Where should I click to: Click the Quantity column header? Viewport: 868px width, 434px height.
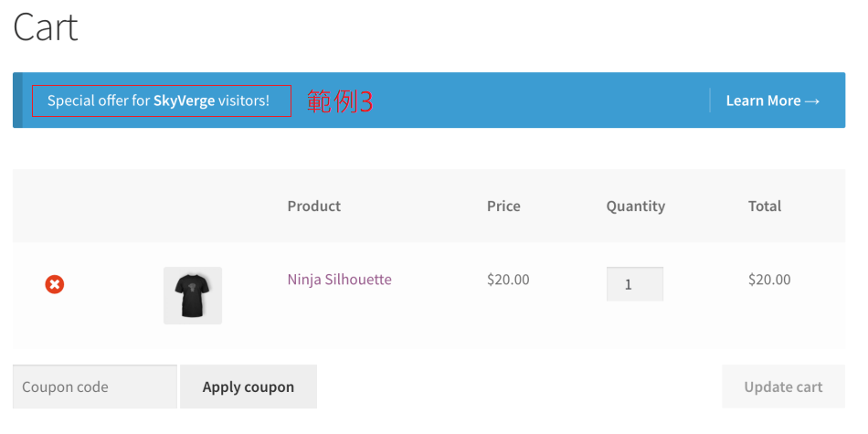pyautogui.click(x=635, y=206)
